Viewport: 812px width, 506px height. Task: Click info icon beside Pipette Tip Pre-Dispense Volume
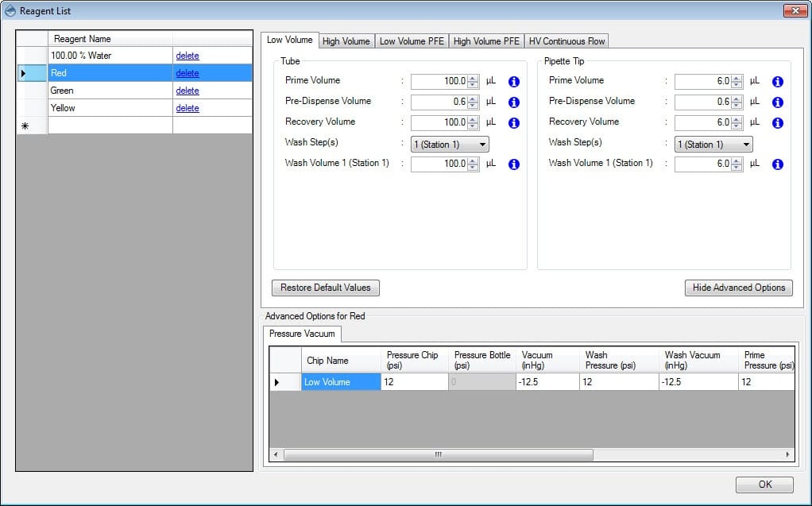777,102
